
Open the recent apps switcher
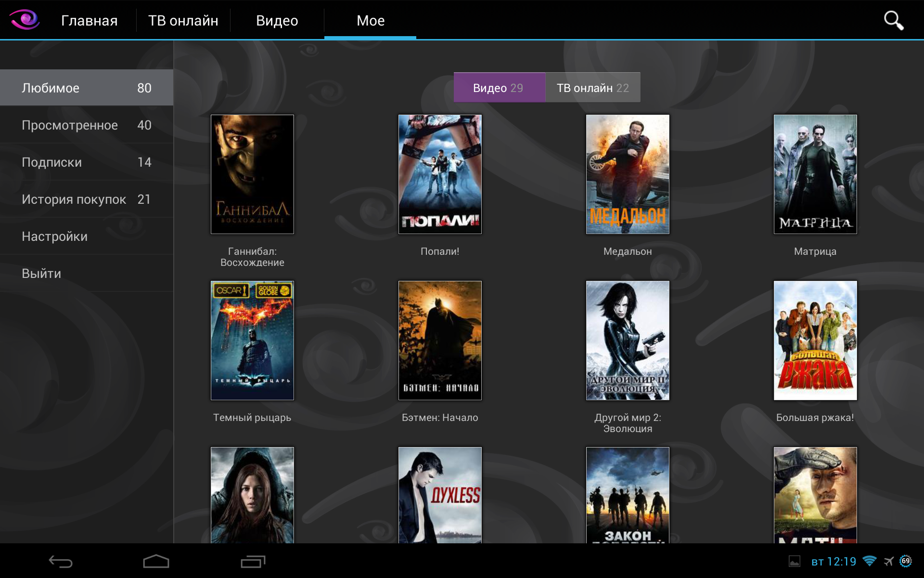tap(253, 562)
